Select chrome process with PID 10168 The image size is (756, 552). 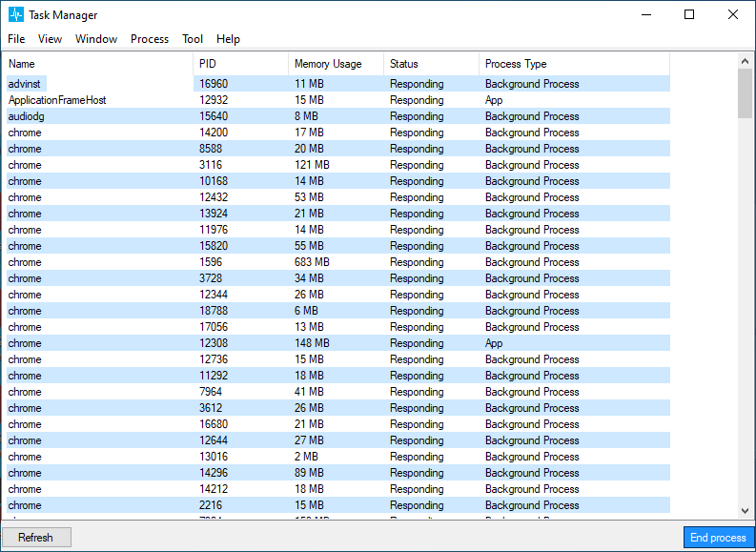click(x=338, y=181)
